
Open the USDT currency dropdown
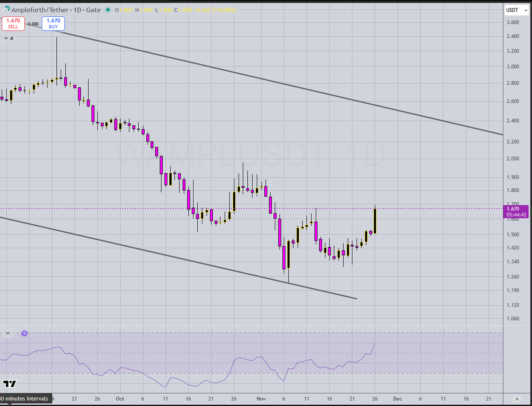pyautogui.click(x=516, y=9)
